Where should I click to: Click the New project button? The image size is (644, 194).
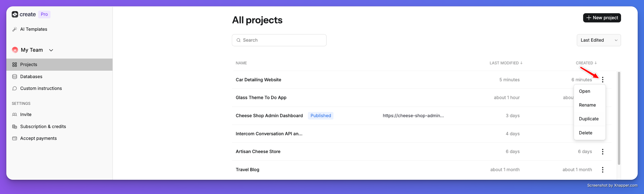[602, 18]
